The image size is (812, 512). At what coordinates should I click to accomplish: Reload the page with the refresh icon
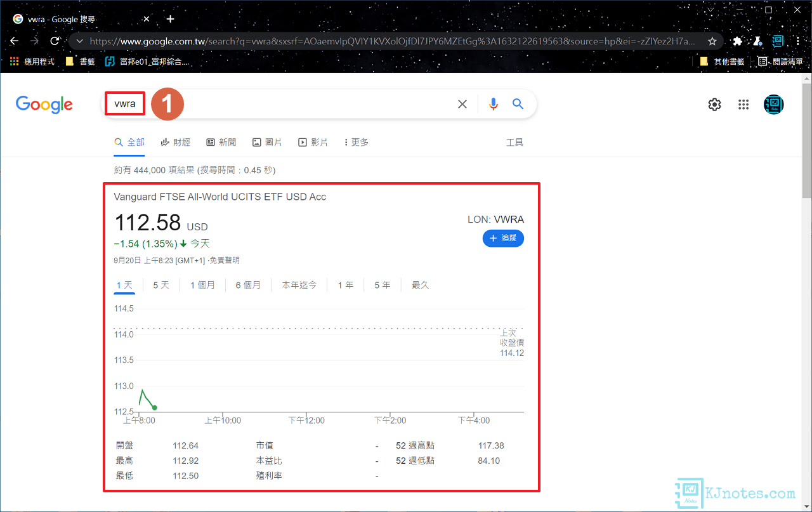point(55,41)
